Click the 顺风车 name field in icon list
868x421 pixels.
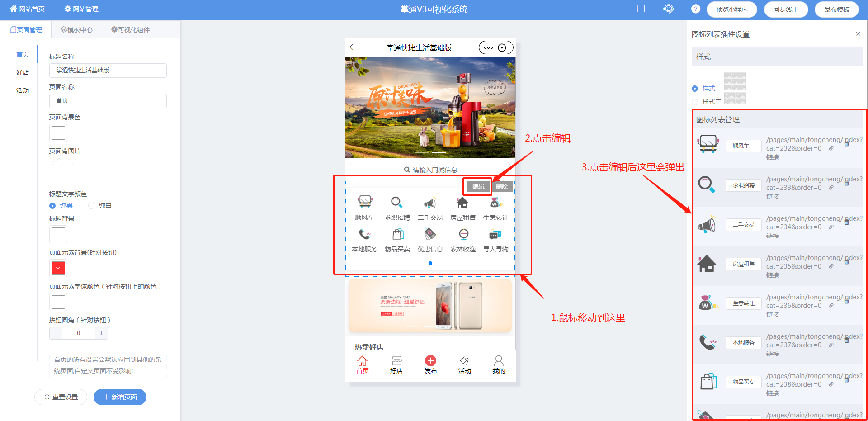[743, 146]
